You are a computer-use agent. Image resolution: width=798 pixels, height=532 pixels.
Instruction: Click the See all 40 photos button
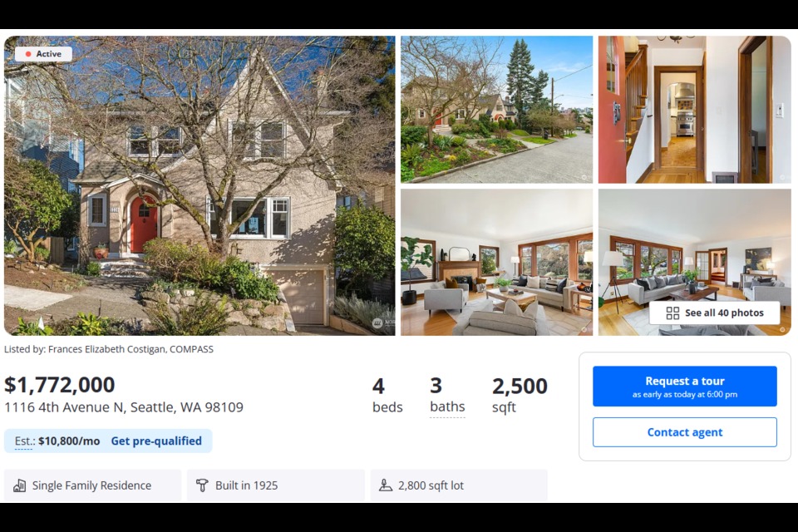[x=715, y=313]
